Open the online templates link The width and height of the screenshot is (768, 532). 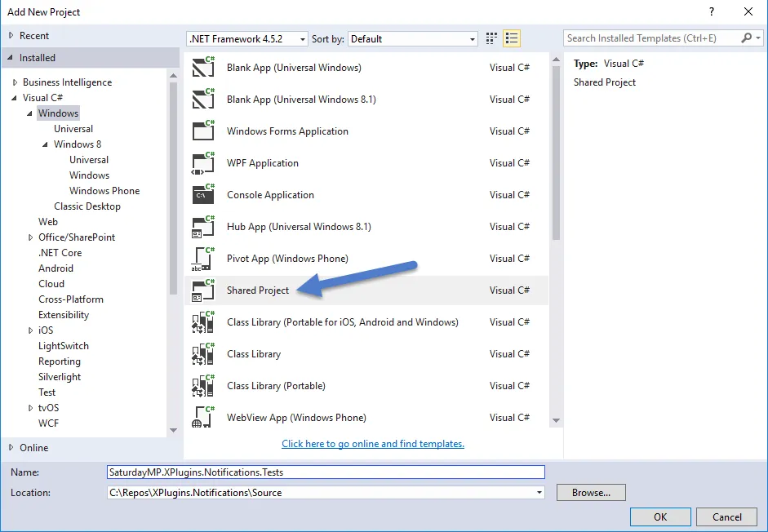click(x=373, y=443)
